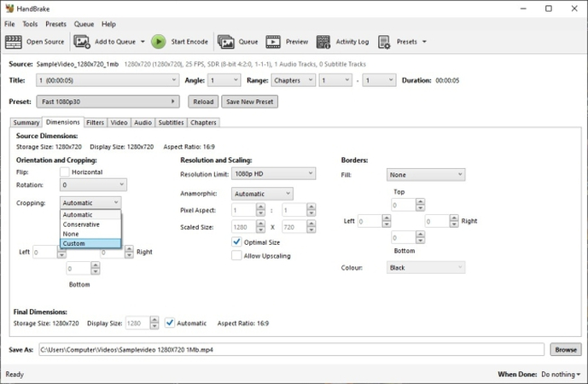Click the Open Source film icon
The height and width of the screenshot is (384, 588).
pyautogui.click(x=15, y=41)
